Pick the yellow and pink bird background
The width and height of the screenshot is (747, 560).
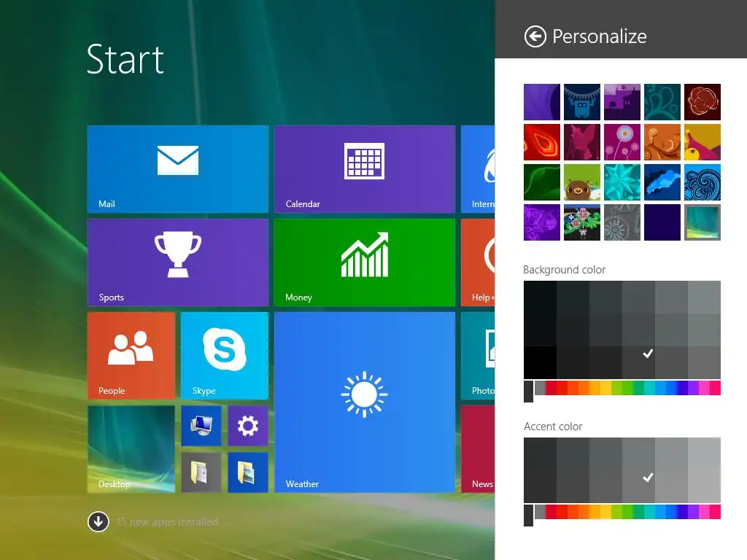703,142
